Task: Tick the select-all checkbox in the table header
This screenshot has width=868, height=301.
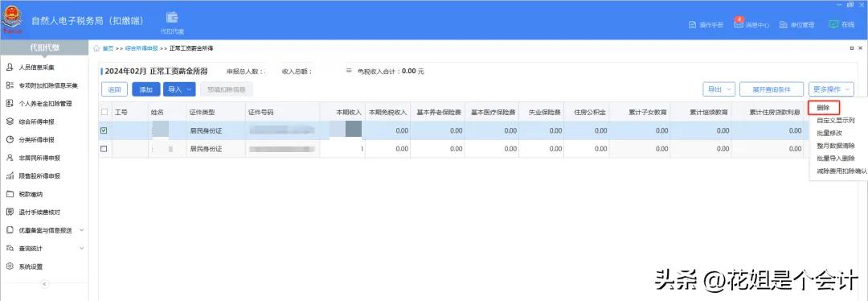Action: pyautogui.click(x=104, y=112)
